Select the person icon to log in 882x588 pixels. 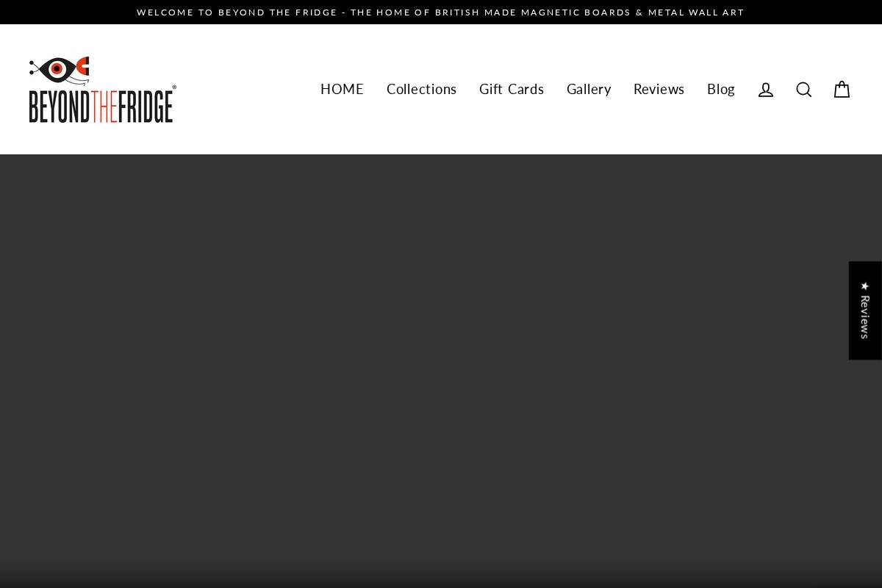(766, 89)
